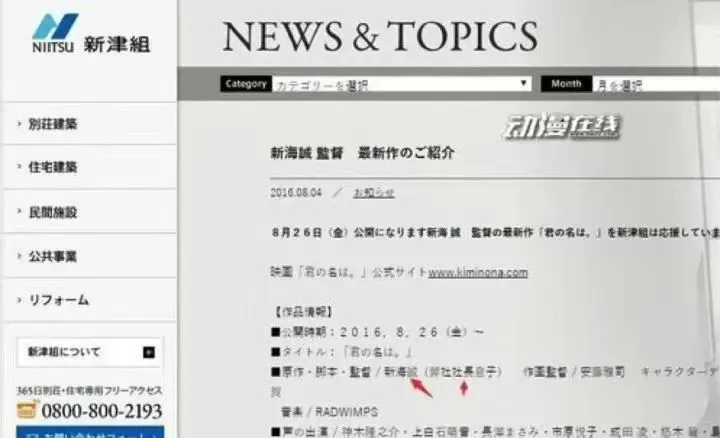This screenshot has width=720, height=438.
Task: Click the plus icon beside 新津組について
Action: coord(149,352)
